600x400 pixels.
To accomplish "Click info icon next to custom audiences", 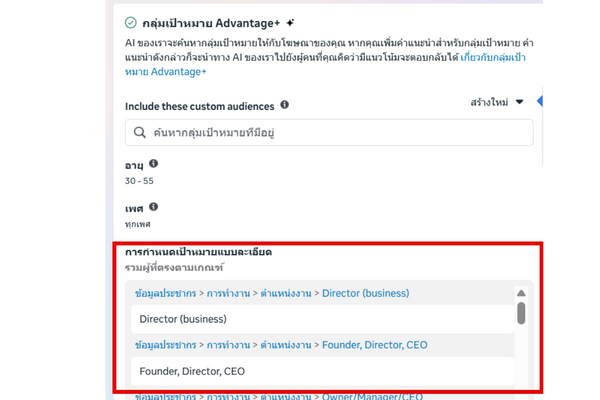I will pos(285,104).
